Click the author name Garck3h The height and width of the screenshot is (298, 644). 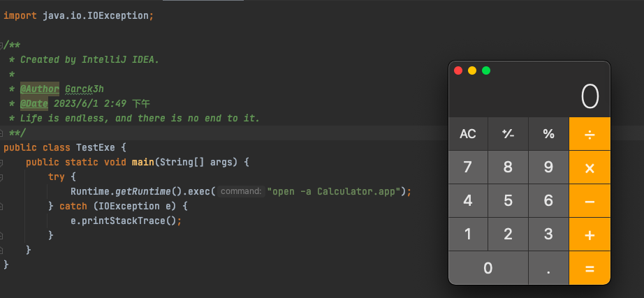click(85, 89)
